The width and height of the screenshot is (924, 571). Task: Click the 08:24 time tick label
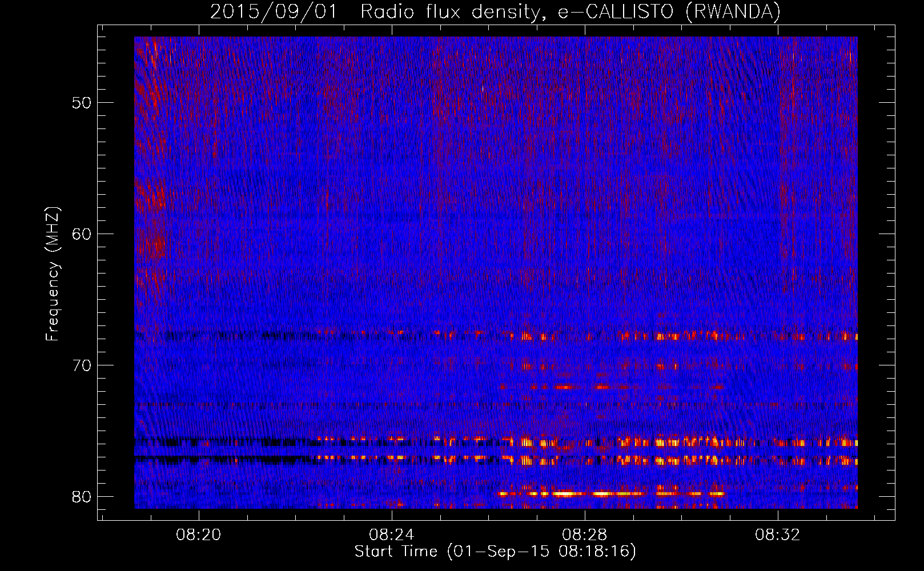pos(392,534)
